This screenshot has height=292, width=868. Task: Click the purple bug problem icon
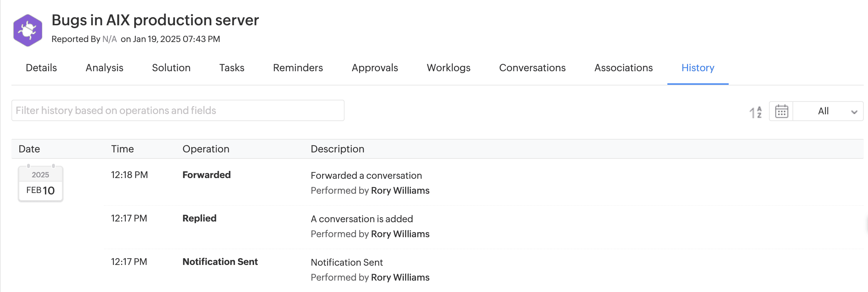pyautogui.click(x=28, y=30)
